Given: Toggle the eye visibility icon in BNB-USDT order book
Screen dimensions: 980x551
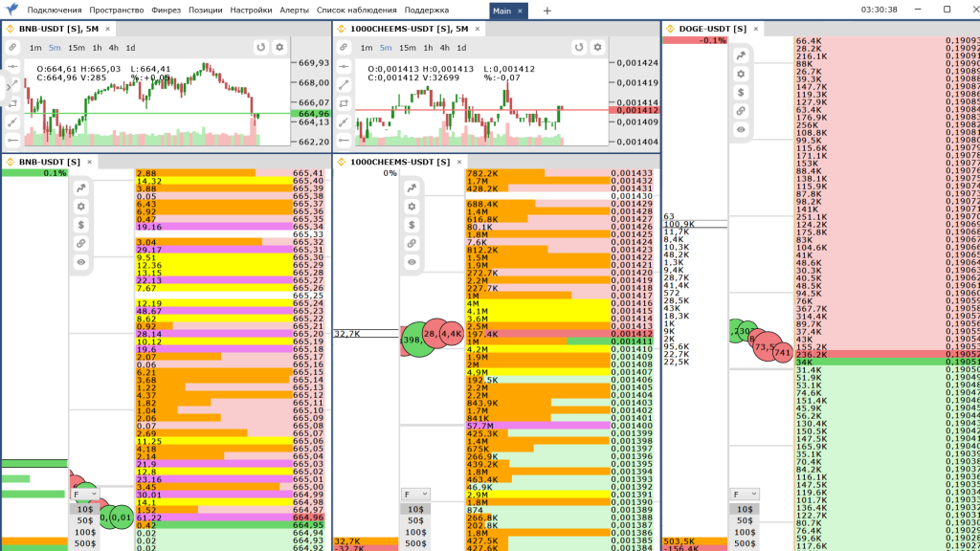Looking at the screenshot, I should pos(81,262).
